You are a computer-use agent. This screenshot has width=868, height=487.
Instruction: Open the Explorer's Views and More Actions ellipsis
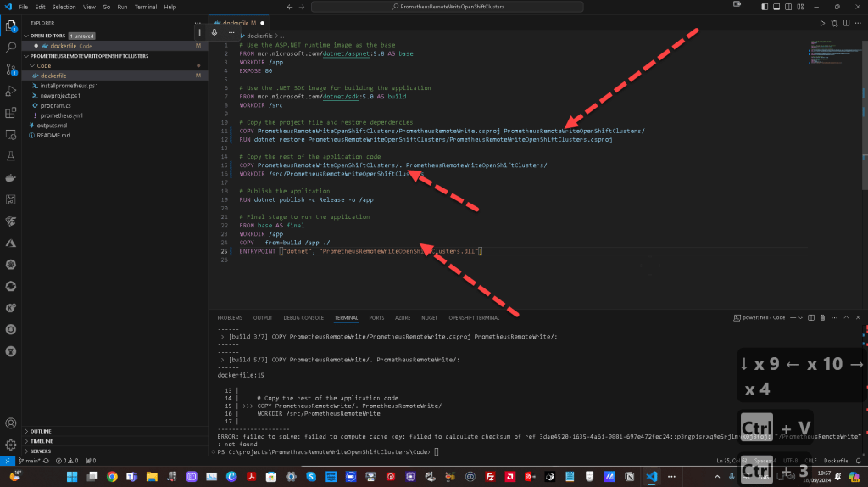(x=198, y=23)
